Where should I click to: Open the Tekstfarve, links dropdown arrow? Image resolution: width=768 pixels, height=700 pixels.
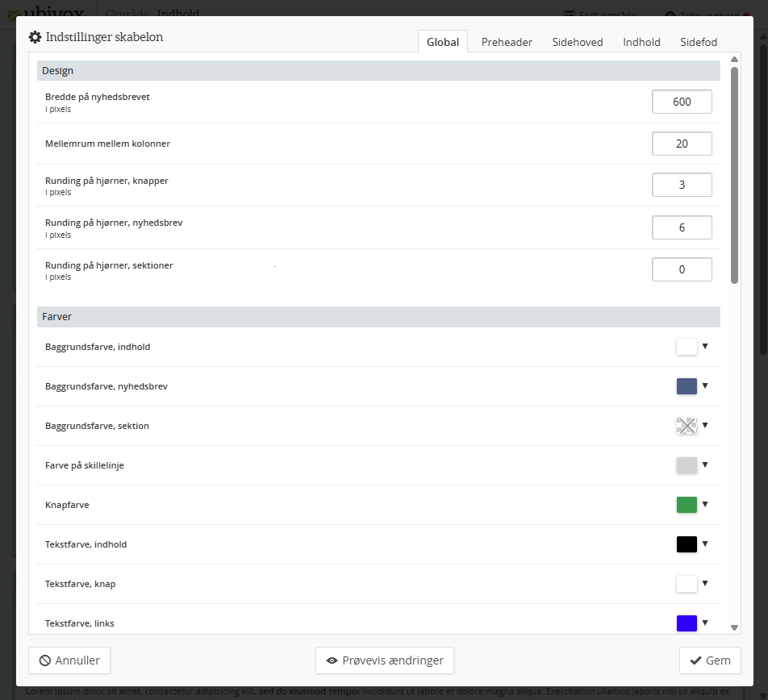704,623
